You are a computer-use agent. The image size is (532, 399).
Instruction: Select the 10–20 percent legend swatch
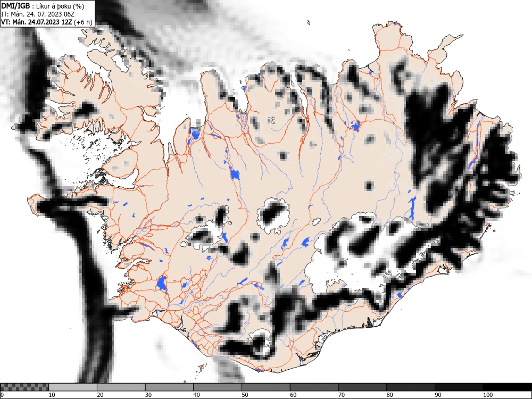73,387
